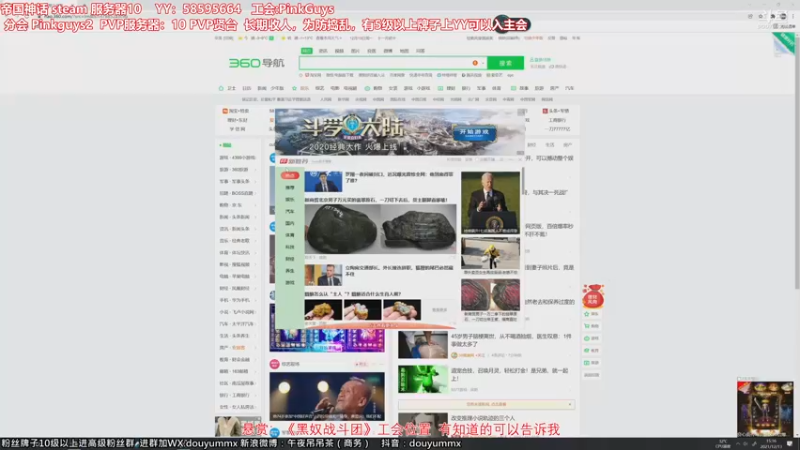The image size is (800, 450).
Task: Select 科技 category in news popup
Action: tap(290, 246)
